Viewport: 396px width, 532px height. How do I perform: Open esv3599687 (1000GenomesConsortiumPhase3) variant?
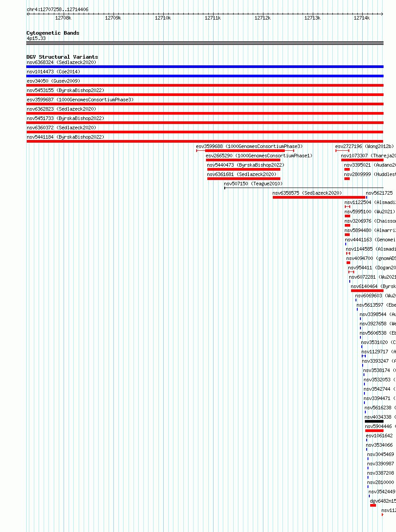[80, 100]
